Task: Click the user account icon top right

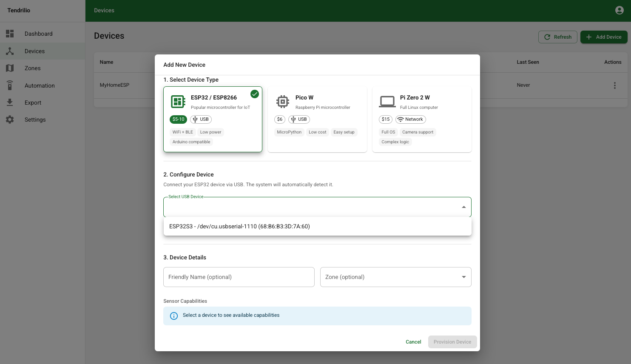Action: (619, 10)
